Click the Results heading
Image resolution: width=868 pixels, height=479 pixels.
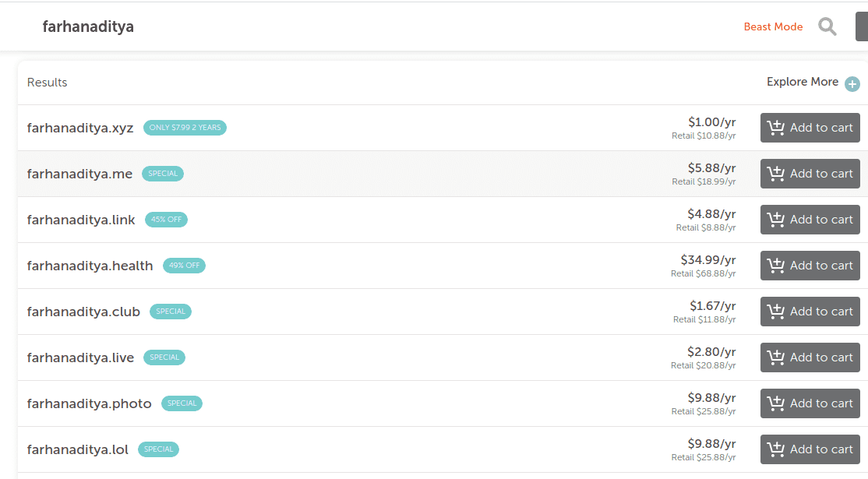point(47,83)
